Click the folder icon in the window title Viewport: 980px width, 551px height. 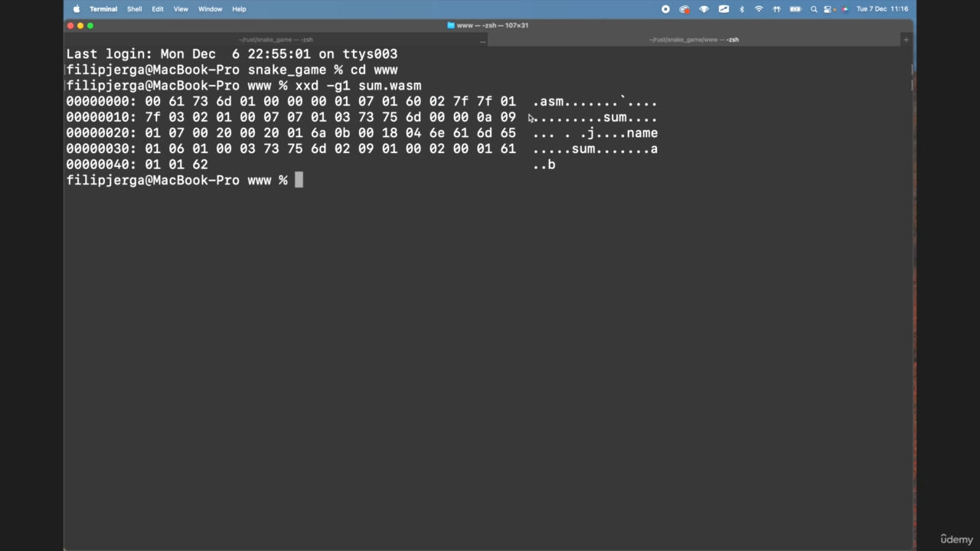pyautogui.click(x=451, y=25)
